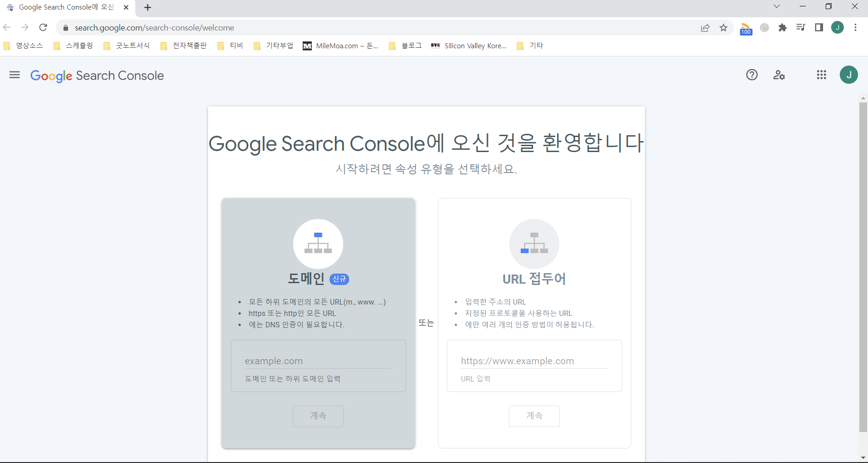Focus the example.com domain input field
The width and height of the screenshot is (868, 463).
318,361
